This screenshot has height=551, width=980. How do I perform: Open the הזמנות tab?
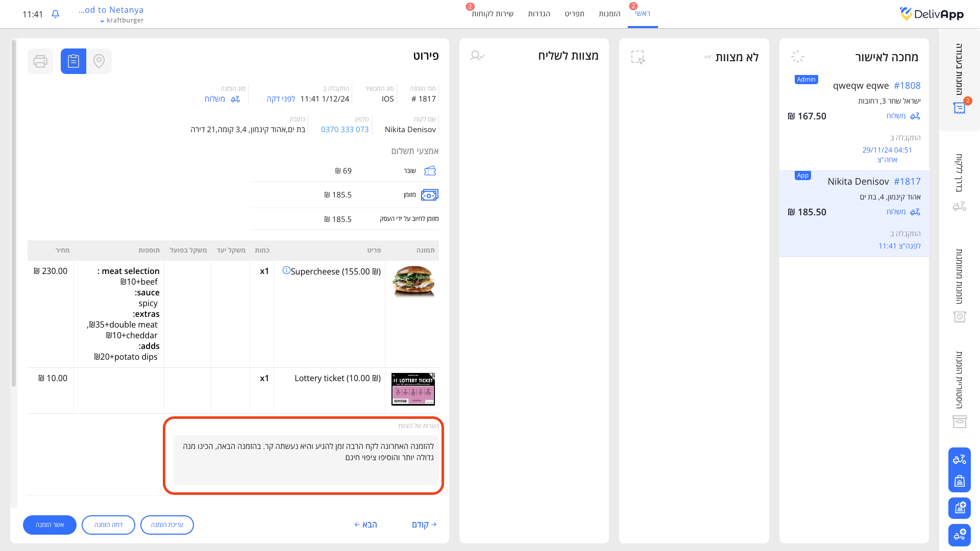coord(609,14)
